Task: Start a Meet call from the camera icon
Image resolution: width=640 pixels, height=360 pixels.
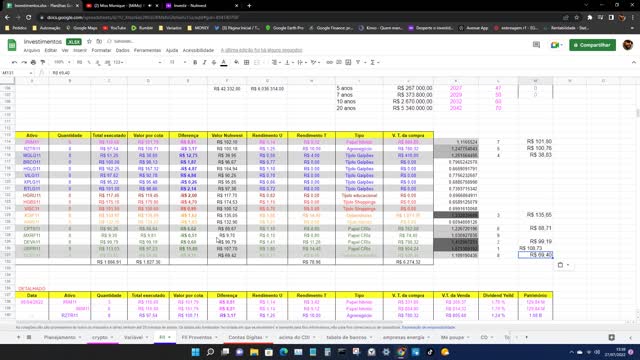Action: (x=554, y=45)
